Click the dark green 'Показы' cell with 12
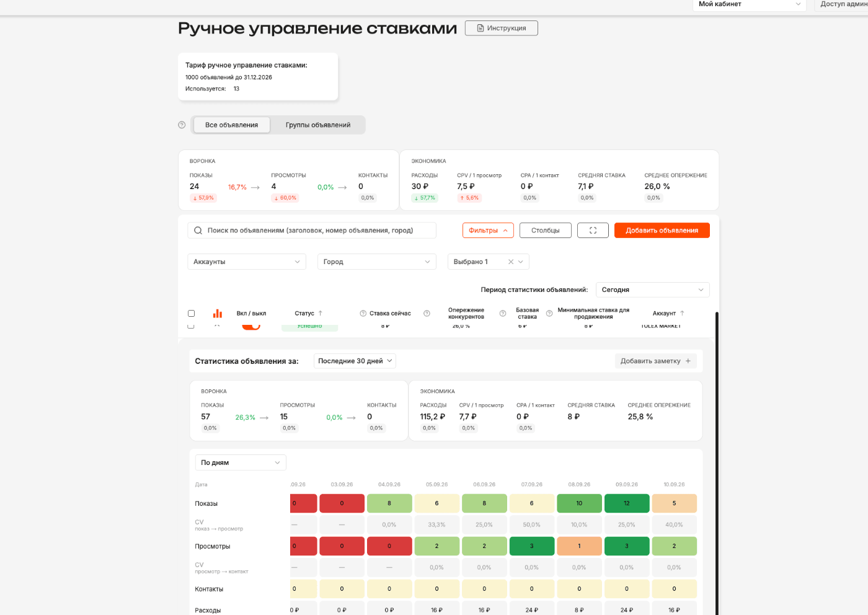The image size is (868, 615). [627, 503]
